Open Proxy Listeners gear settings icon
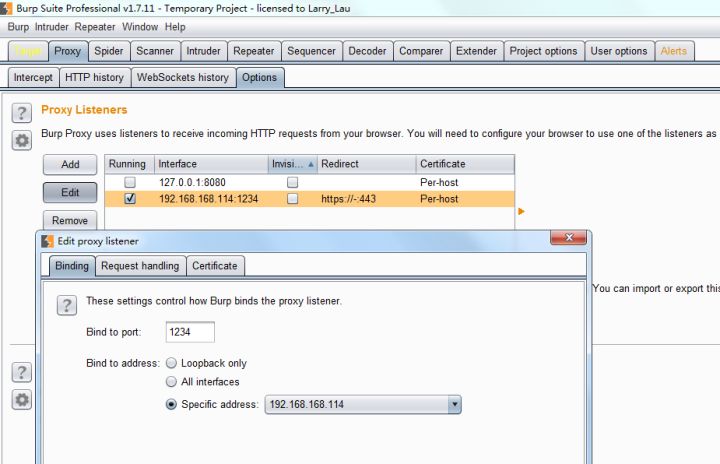This screenshot has height=464, width=720. pos(22,140)
